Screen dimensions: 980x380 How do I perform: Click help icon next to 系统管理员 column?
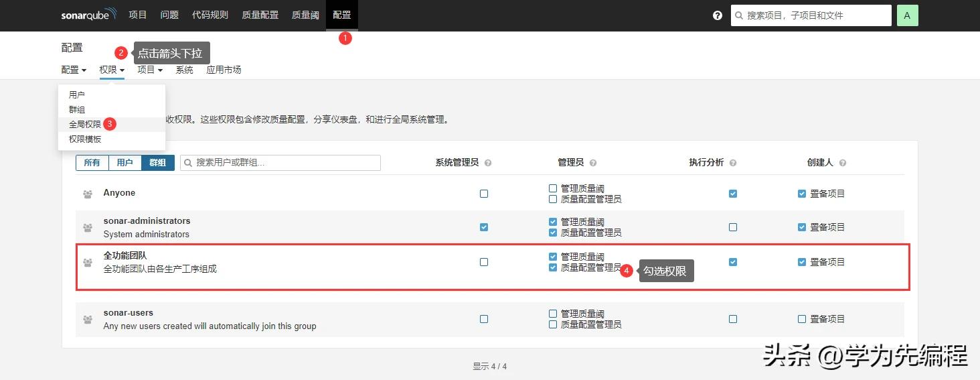pyautogui.click(x=488, y=163)
